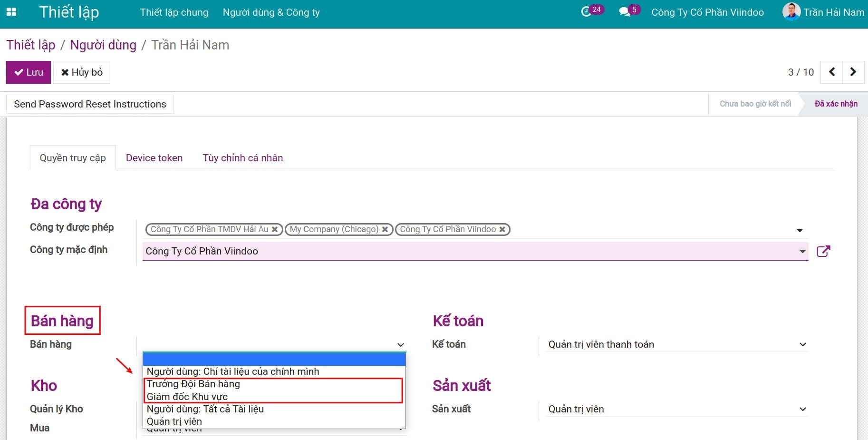
Task: Go to previous record arrow
Action: tap(832, 72)
